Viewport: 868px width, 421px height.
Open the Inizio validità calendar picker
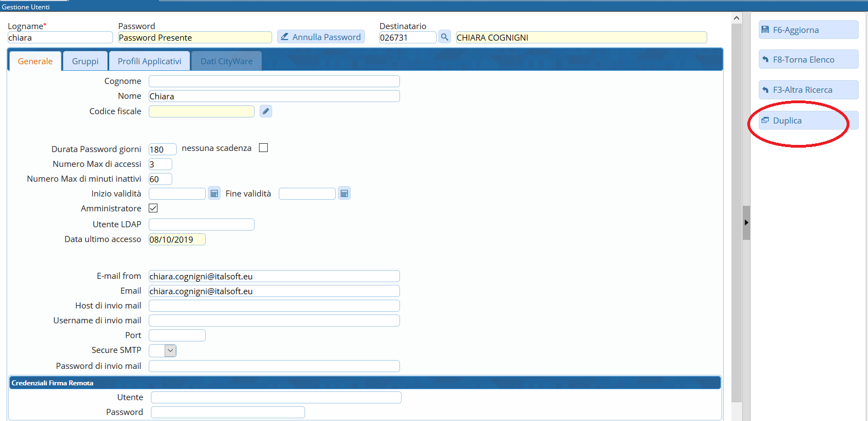[214, 194]
